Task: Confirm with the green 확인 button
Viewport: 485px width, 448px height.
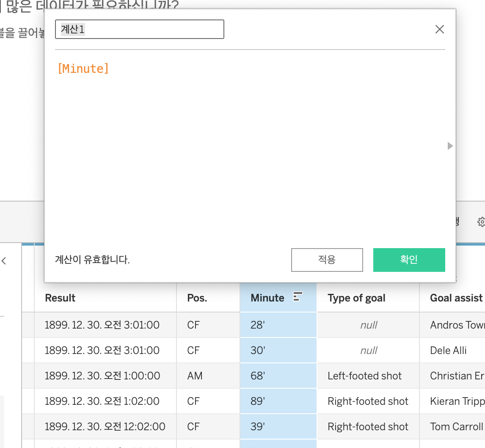Action: click(409, 260)
